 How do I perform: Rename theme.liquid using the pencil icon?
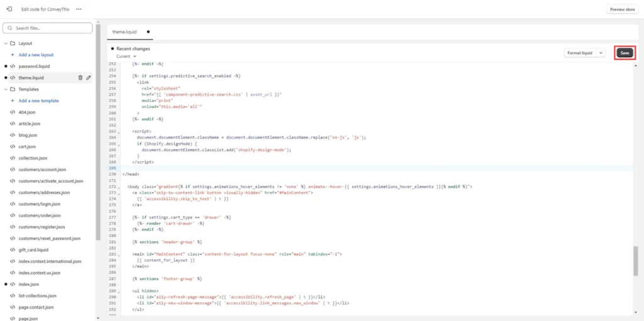click(89, 77)
